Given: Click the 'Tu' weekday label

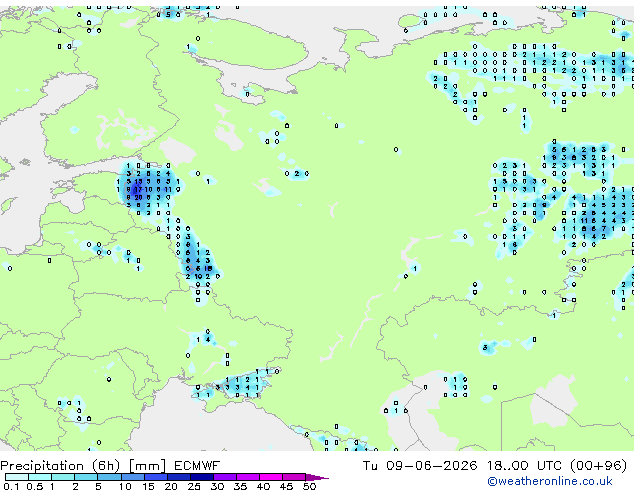Looking at the screenshot, I should [370, 465].
